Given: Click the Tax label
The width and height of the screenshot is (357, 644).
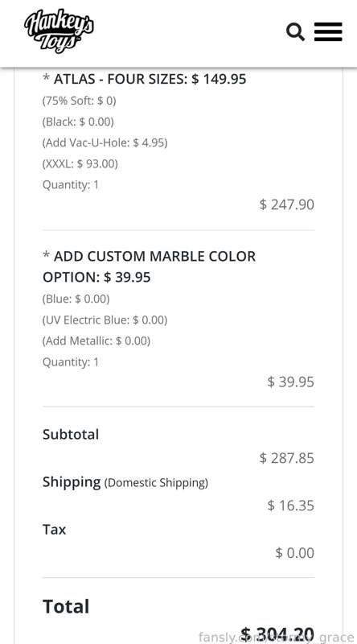Looking at the screenshot, I should click(x=54, y=530).
